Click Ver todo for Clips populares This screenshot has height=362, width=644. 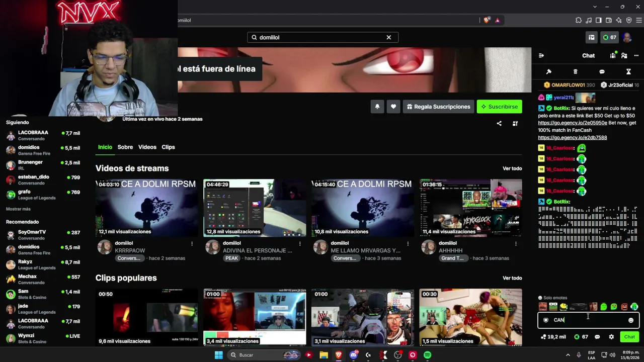point(512,278)
